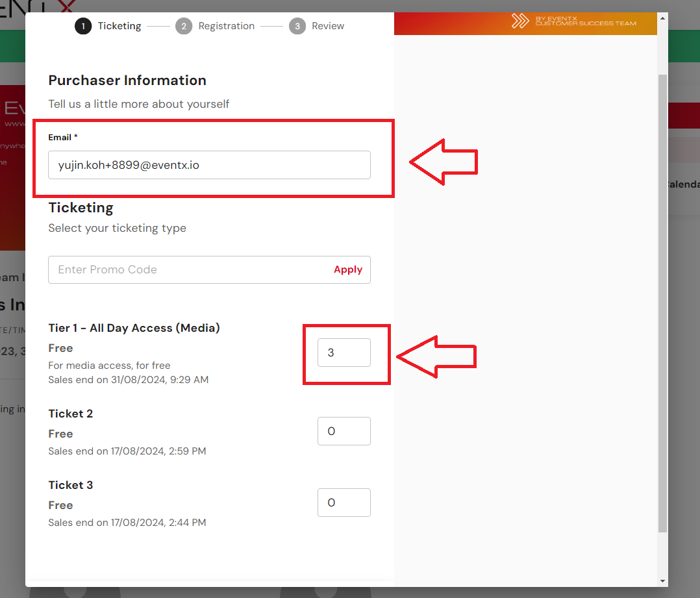The image size is (700, 598).
Task: Select the Ticket 3 quantity box
Action: (x=344, y=503)
